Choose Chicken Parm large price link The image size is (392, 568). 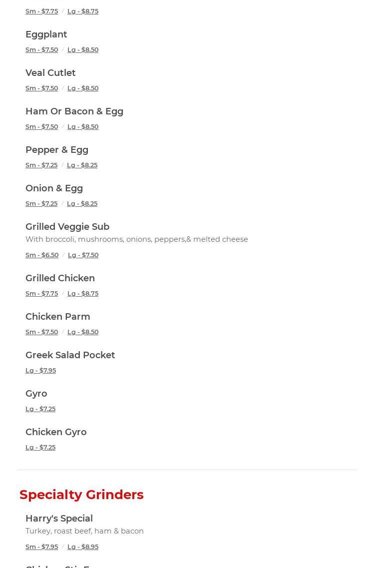[x=83, y=332]
